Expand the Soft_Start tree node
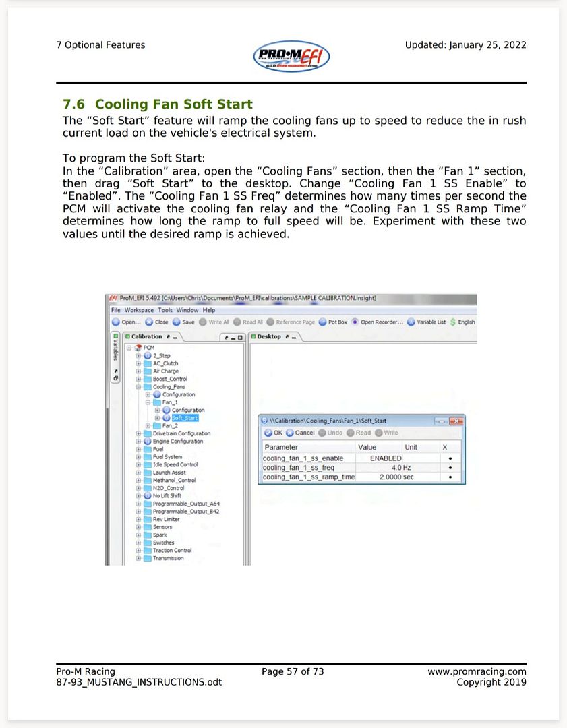The height and width of the screenshot is (728, 567). (x=157, y=418)
